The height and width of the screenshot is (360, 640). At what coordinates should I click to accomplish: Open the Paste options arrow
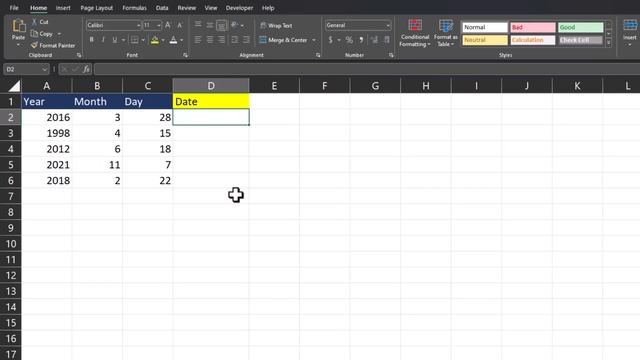click(18, 44)
